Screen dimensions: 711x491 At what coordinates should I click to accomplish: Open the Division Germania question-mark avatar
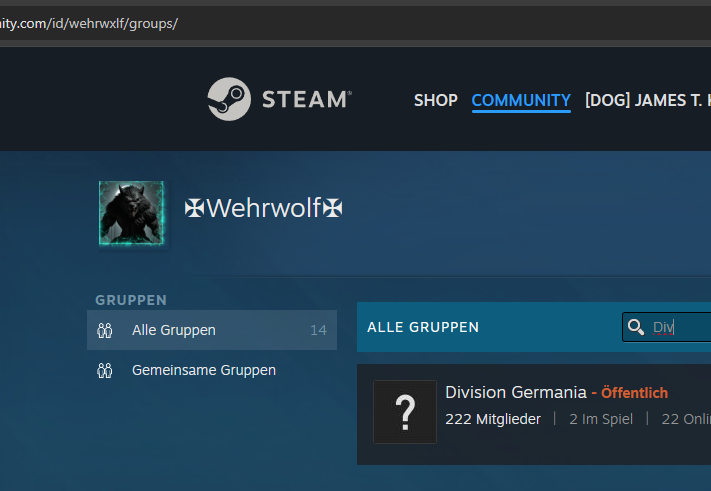405,412
